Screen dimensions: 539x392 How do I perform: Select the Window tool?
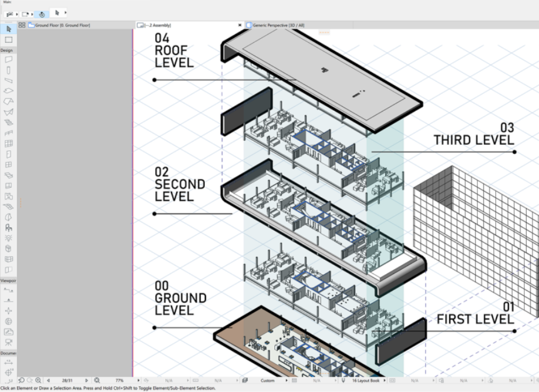point(9,164)
